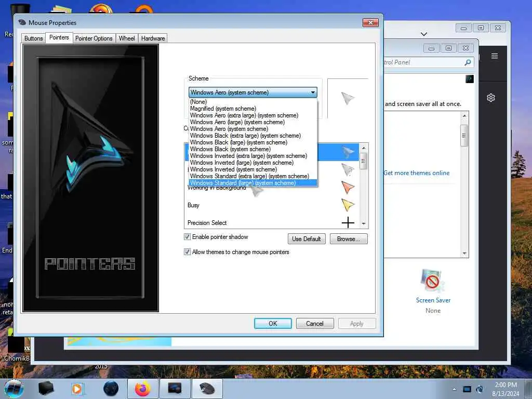Choose Windows Aero (system scheme) in list

(x=253, y=129)
